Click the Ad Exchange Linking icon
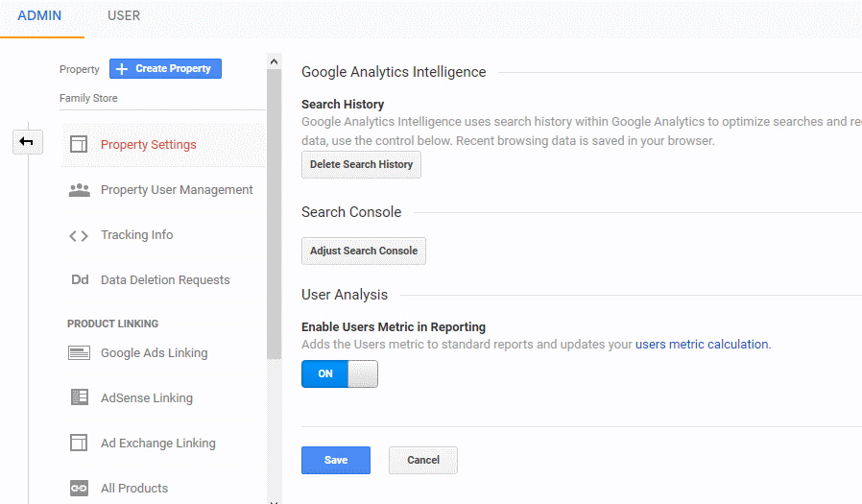This screenshot has width=862, height=504. click(79, 444)
